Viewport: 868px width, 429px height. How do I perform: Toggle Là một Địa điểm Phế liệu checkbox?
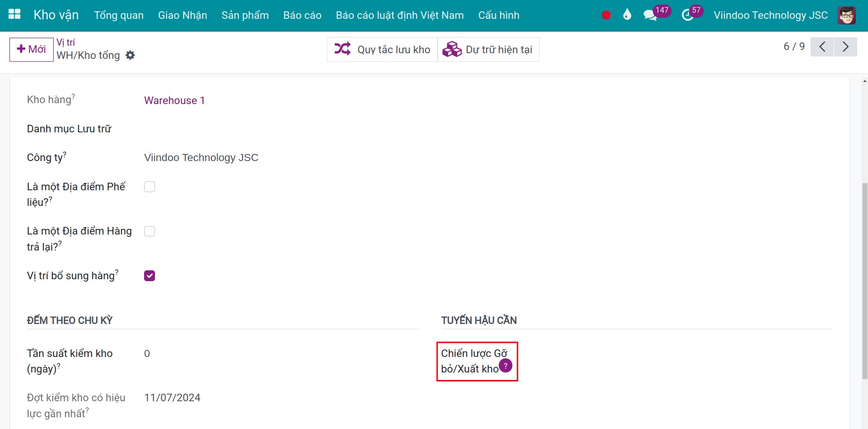click(149, 187)
